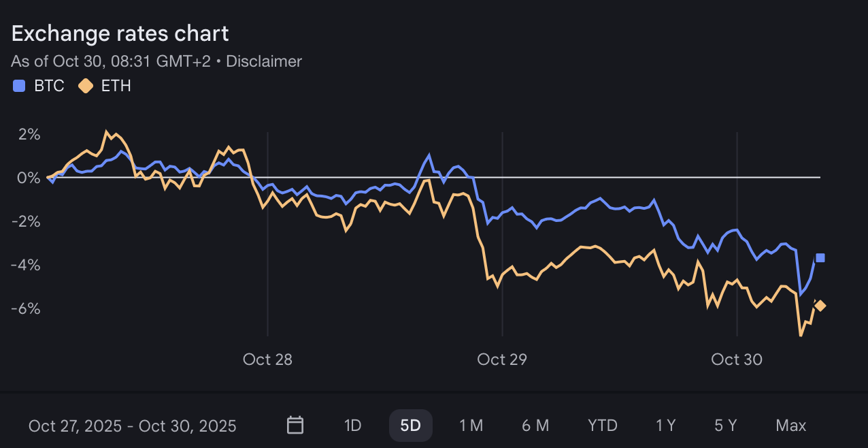Select the 5Y time range option
This screenshot has height=448, width=868.
pyautogui.click(x=725, y=424)
